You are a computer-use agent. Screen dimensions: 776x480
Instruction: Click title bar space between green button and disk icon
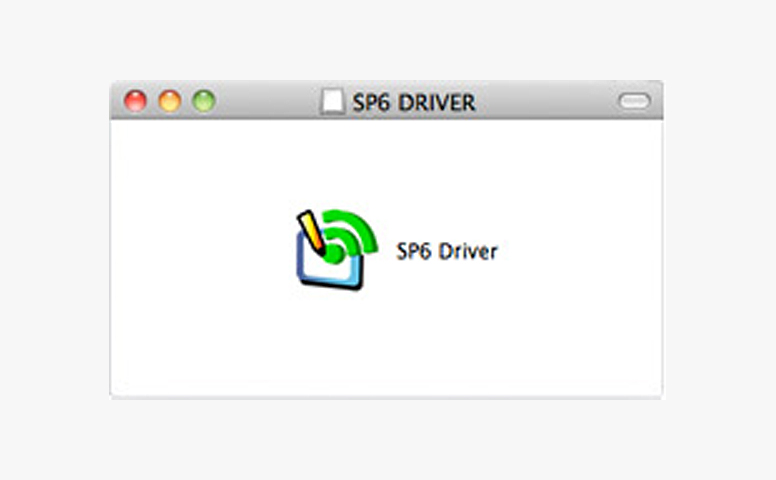(x=265, y=101)
